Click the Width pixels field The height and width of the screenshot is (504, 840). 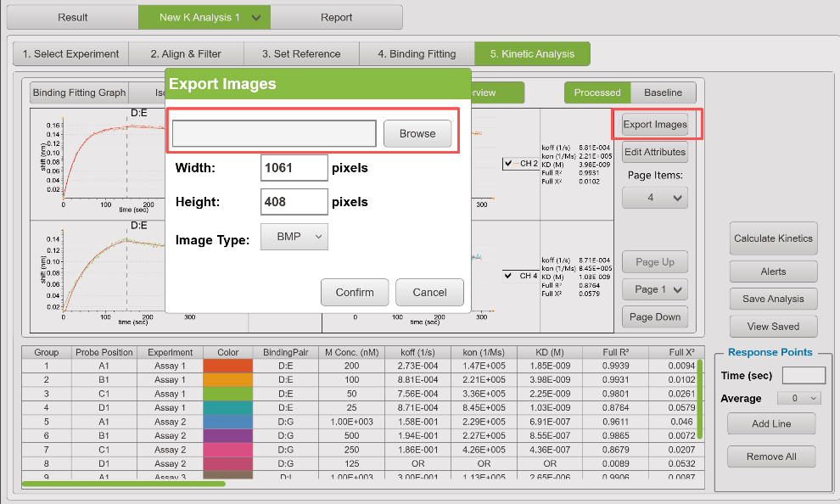pos(294,168)
